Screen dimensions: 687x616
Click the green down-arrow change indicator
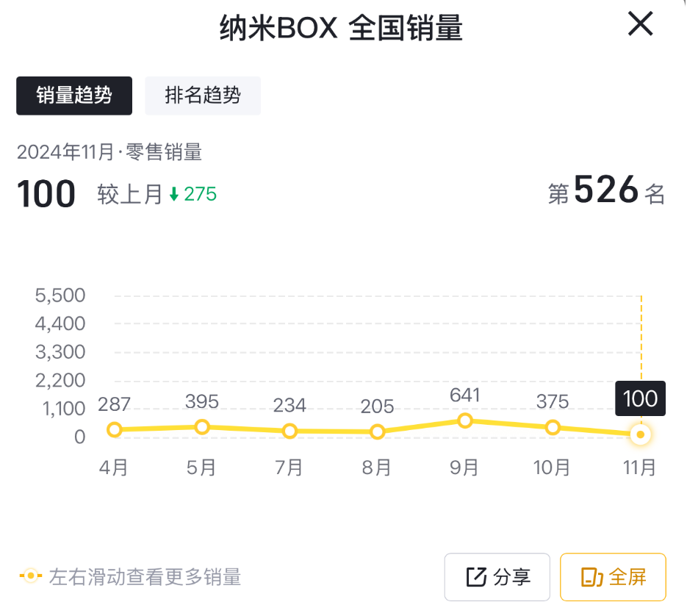tap(174, 194)
